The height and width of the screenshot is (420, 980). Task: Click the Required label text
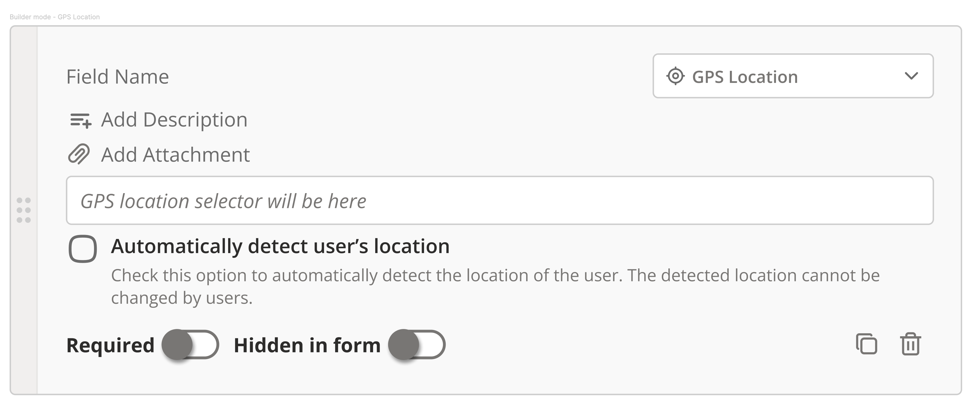(110, 345)
